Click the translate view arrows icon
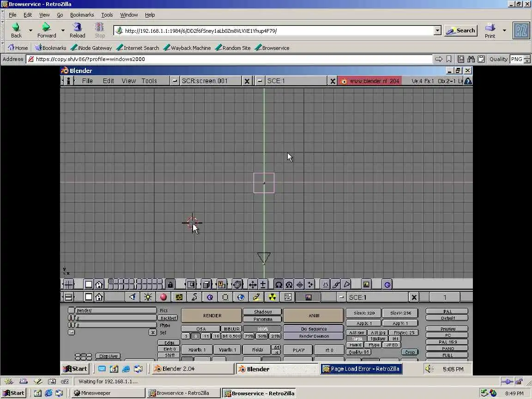The image size is (532, 399). coord(253,284)
